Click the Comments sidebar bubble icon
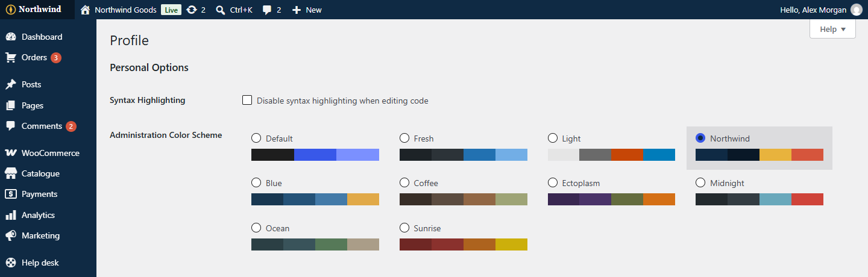The width and height of the screenshot is (868, 277). tap(11, 126)
